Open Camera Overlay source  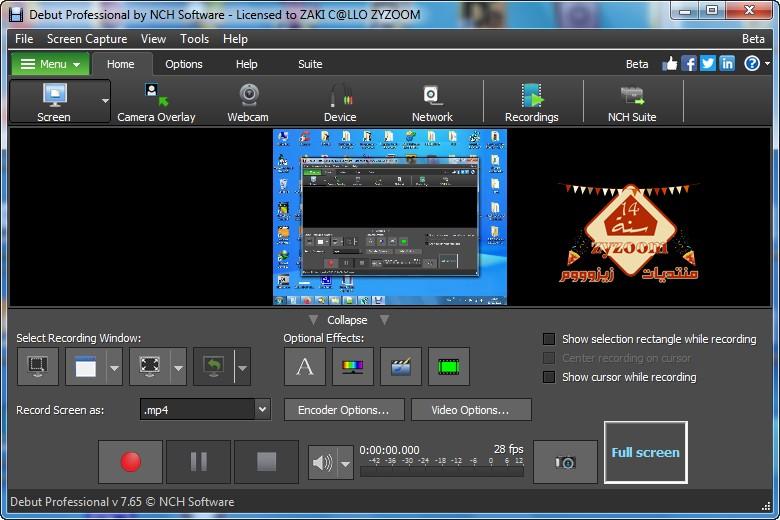coord(156,102)
